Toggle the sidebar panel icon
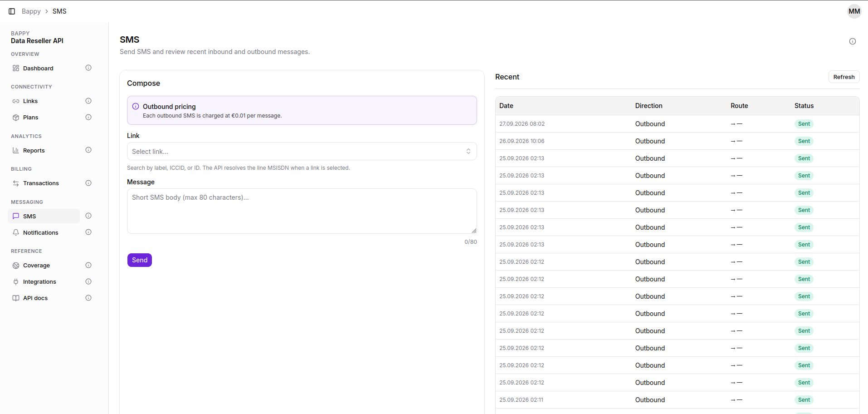 coord(12,11)
